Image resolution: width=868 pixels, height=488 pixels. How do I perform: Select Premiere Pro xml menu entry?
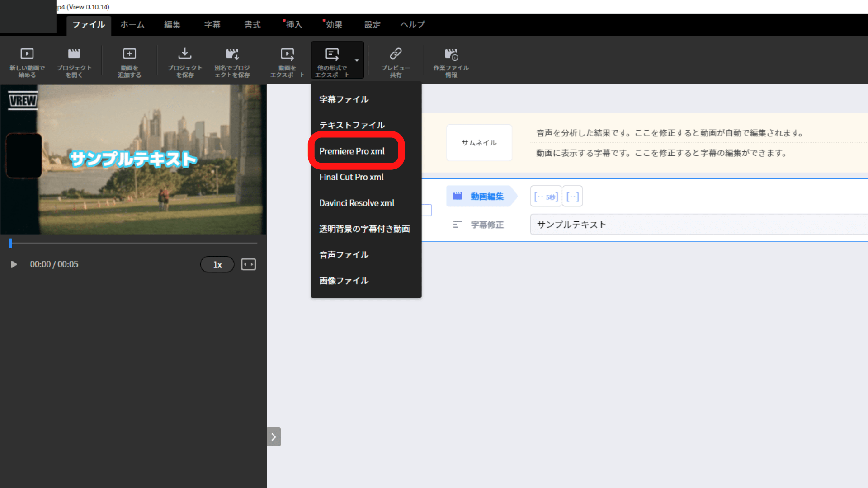pyautogui.click(x=352, y=151)
